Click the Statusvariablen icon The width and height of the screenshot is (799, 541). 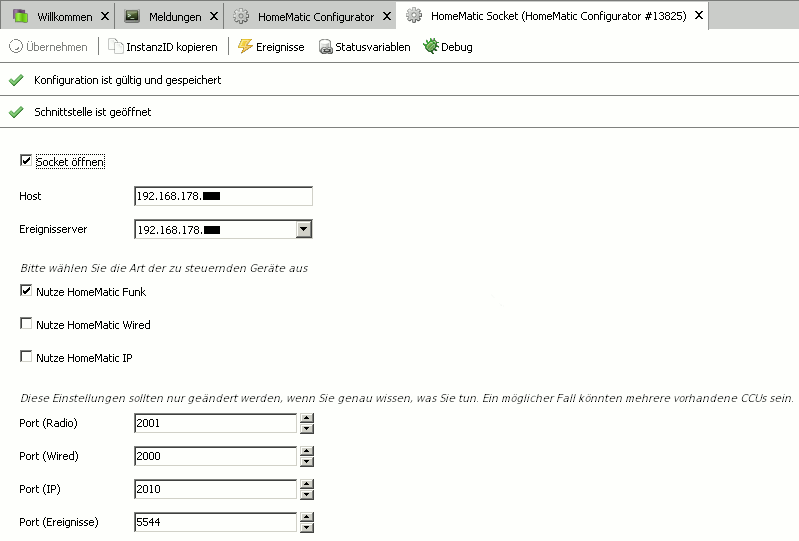[x=326, y=47]
